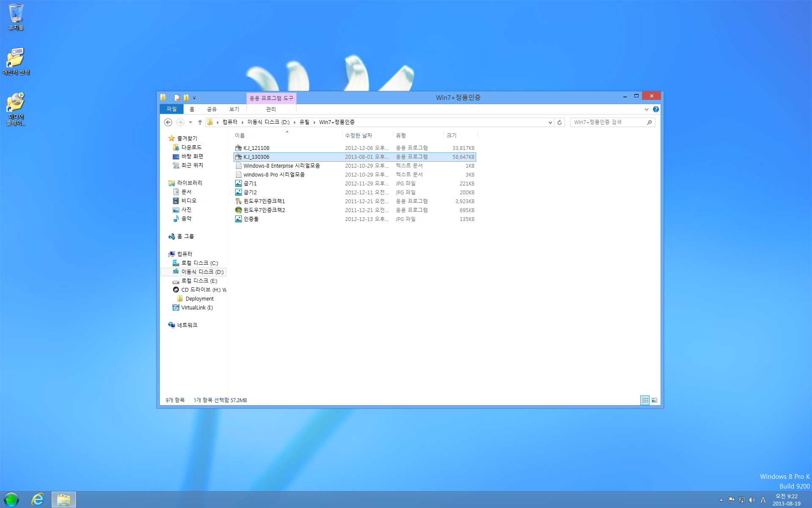Open the Customize Quick Access Toolbar dropdown

[195, 98]
